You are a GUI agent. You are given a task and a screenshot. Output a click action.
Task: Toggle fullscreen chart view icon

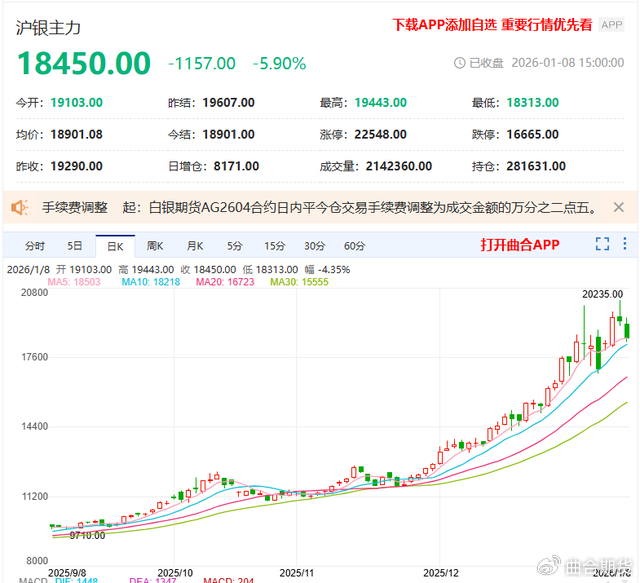(x=602, y=244)
